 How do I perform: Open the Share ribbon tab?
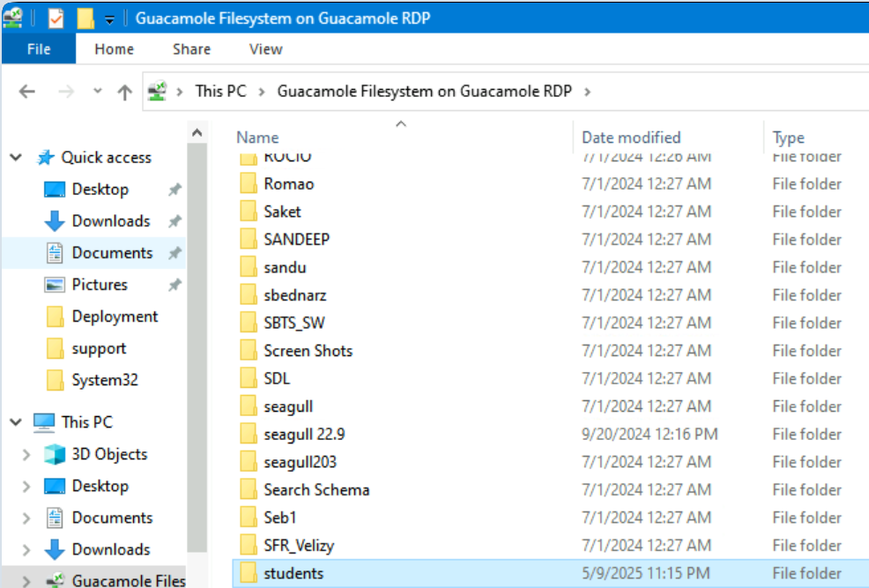tap(191, 49)
